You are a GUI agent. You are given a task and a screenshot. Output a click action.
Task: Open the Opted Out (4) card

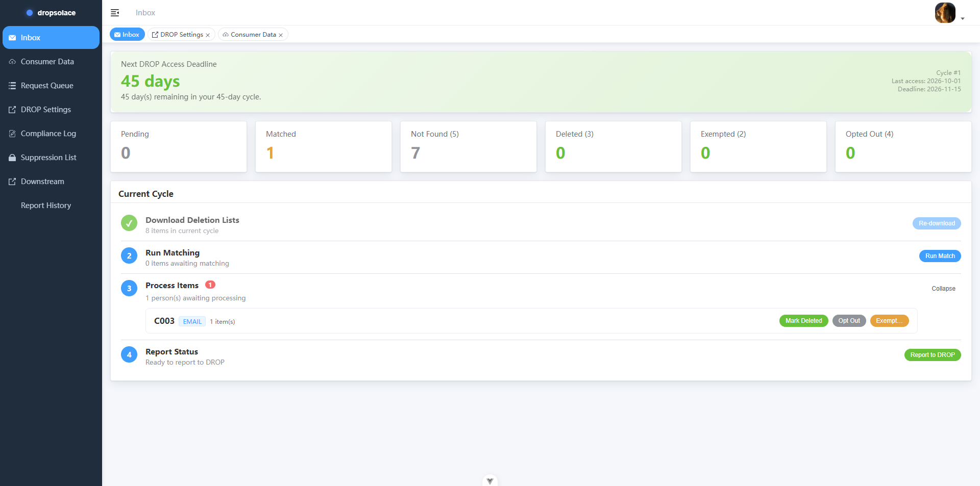[903, 146]
